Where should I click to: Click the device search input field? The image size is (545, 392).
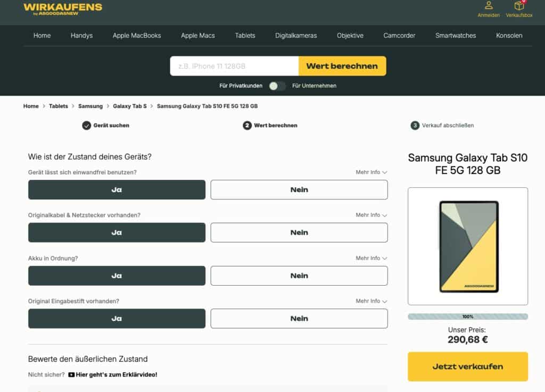(234, 66)
